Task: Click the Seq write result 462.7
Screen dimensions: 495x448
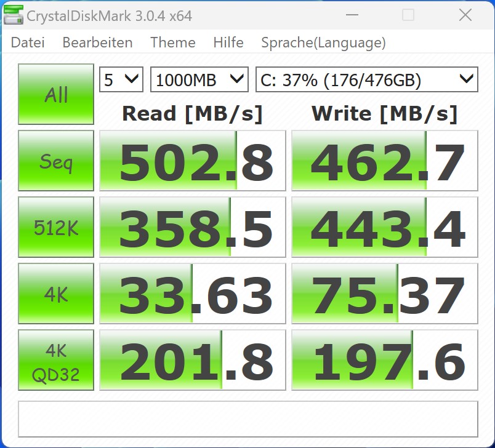Action: click(x=385, y=161)
